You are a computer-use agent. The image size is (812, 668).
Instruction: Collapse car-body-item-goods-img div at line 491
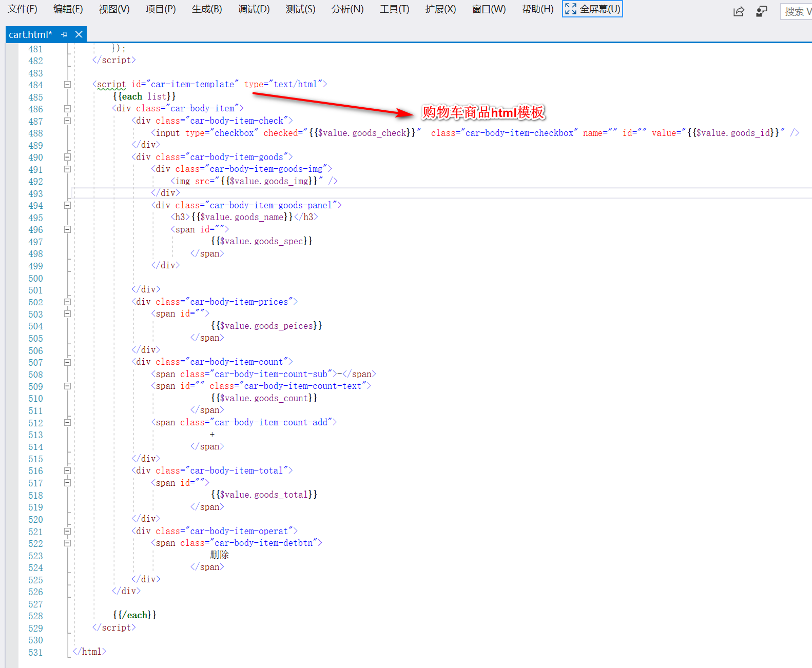(x=67, y=169)
